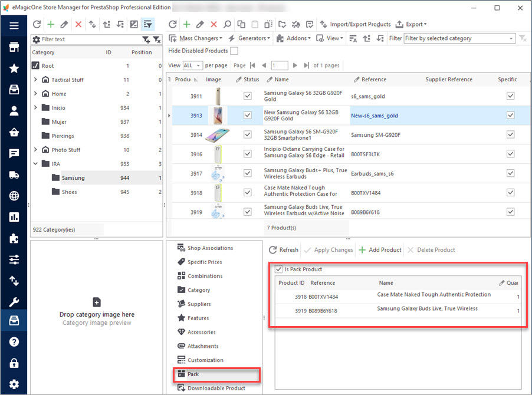
Task: Open the globe section in sidebar
Action: click(14, 196)
